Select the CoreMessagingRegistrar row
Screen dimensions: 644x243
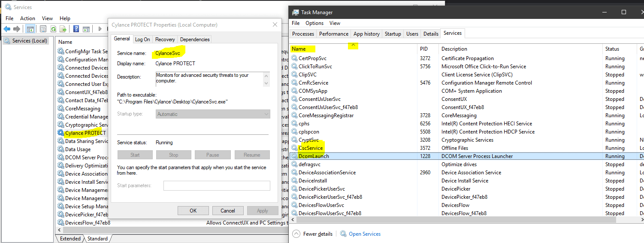tap(466, 115)
